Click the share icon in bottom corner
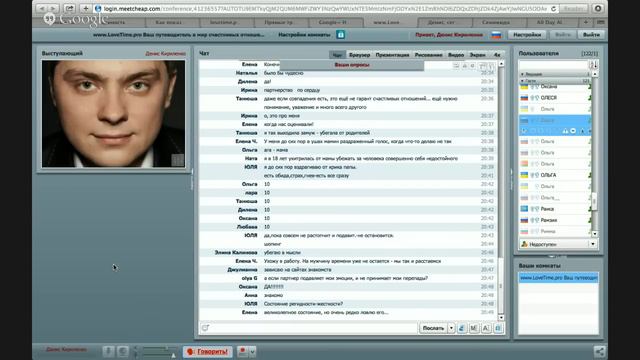This screenshot has height=360, width=640. pyautogui.click(x=600, y=351)
